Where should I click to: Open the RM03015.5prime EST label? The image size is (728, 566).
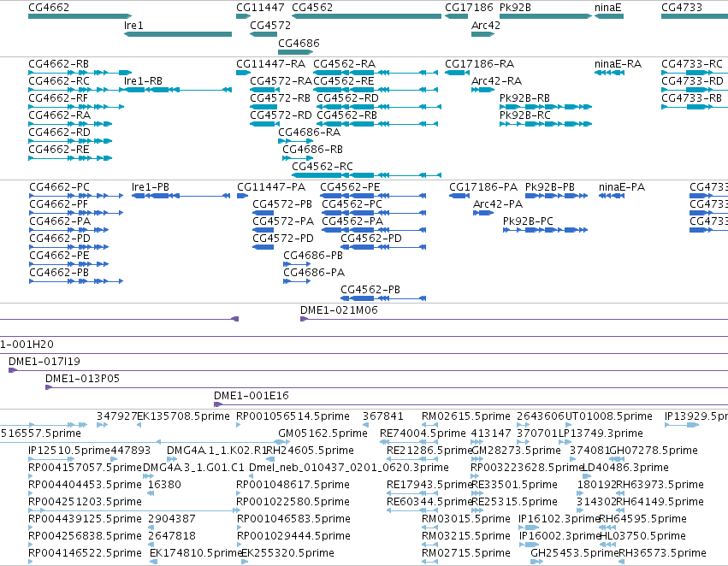(x=466, y=519)
